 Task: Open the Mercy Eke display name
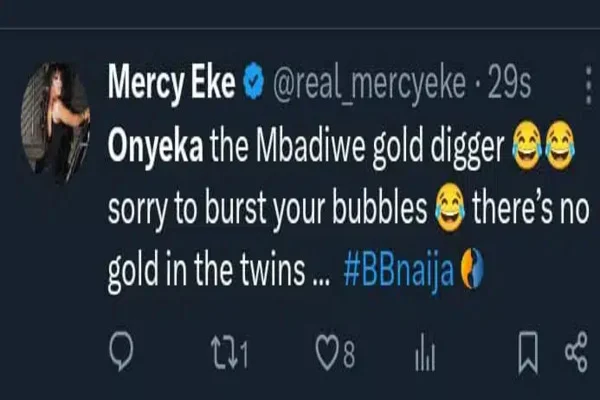[171, 83]
